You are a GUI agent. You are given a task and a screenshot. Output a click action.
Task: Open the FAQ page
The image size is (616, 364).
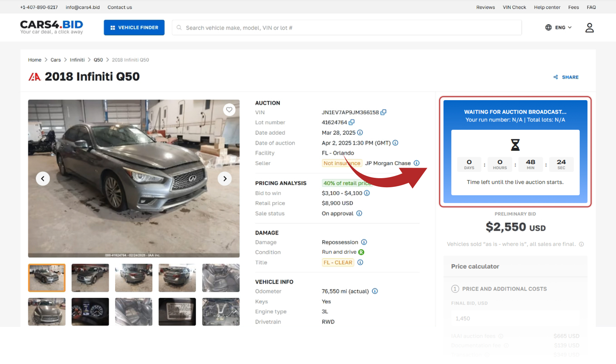pyautogui.click(x=591, y=7)
